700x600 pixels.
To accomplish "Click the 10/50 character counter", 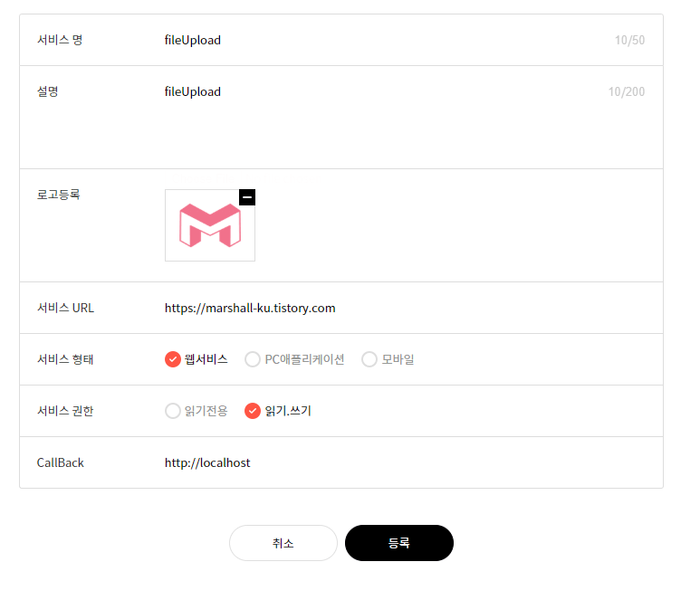I will 630,40.
